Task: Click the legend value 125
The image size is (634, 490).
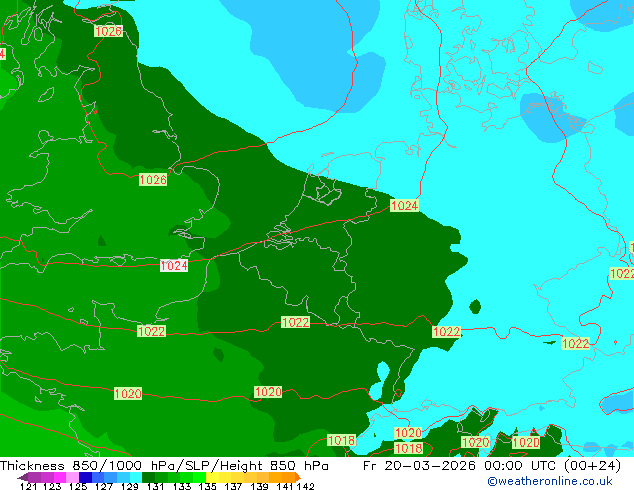Action: 78,486
